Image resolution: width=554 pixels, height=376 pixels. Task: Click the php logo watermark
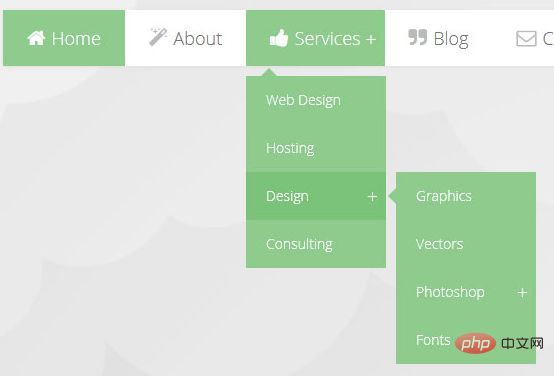[x=476, y=343]
